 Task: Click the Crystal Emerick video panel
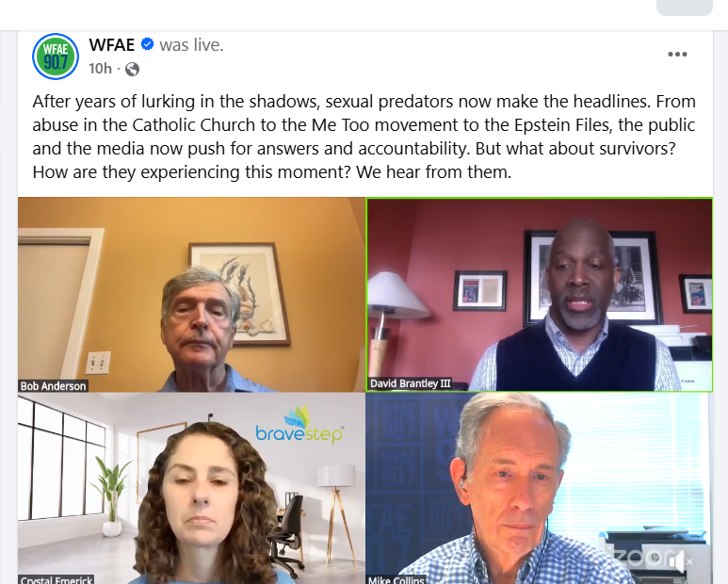tap(192, 488)
